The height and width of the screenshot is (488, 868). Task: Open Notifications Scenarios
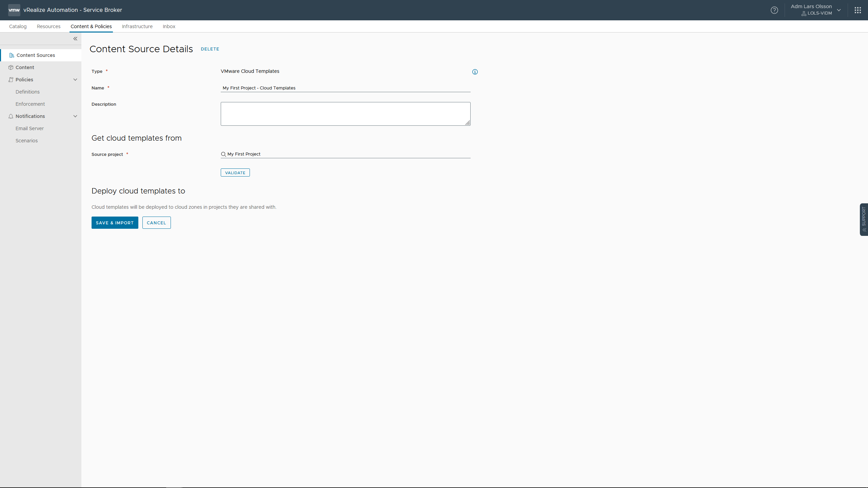[26, 141]
